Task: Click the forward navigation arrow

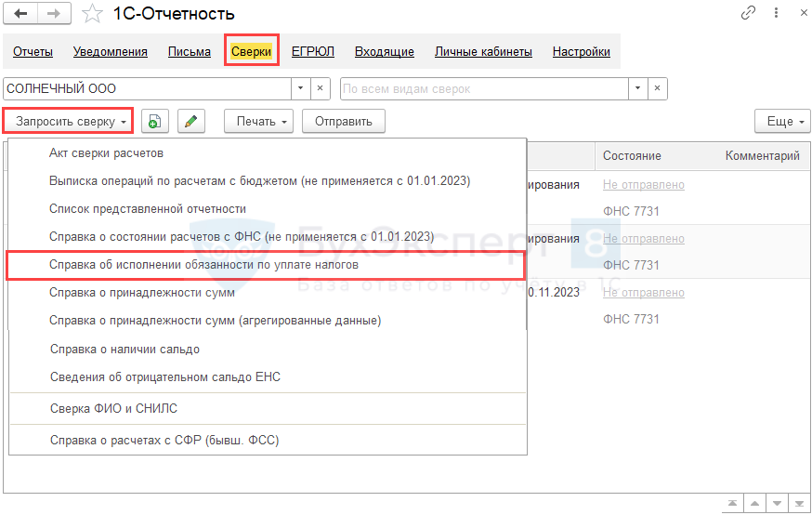Action: [x=53, y=14]
